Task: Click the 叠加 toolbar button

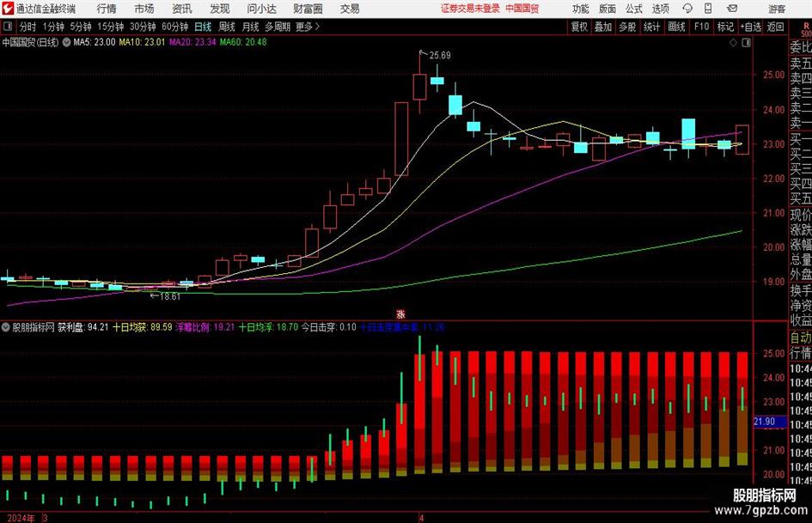Action: (603, 27)
